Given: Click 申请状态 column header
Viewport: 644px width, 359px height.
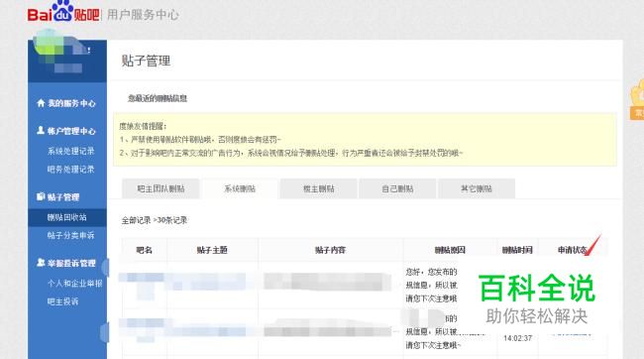Looking at the screenshot, I should click(573, 250).
